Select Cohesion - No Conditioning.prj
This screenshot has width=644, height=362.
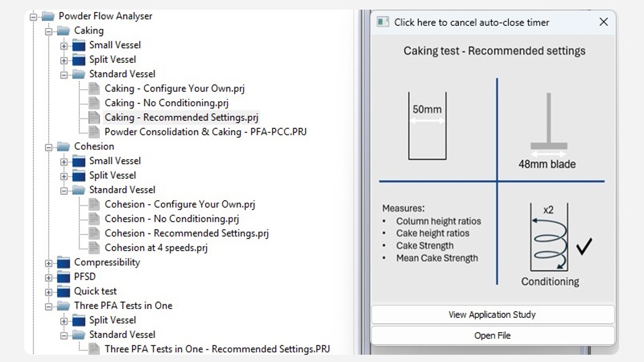(x=172, y=219)
